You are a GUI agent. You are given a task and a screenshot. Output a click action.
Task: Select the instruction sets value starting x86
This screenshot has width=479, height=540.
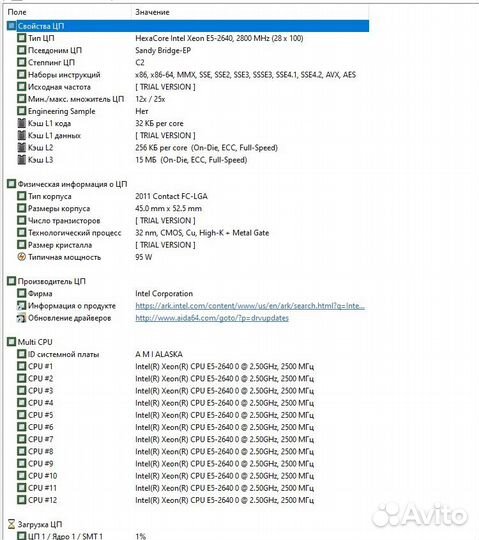246,75
